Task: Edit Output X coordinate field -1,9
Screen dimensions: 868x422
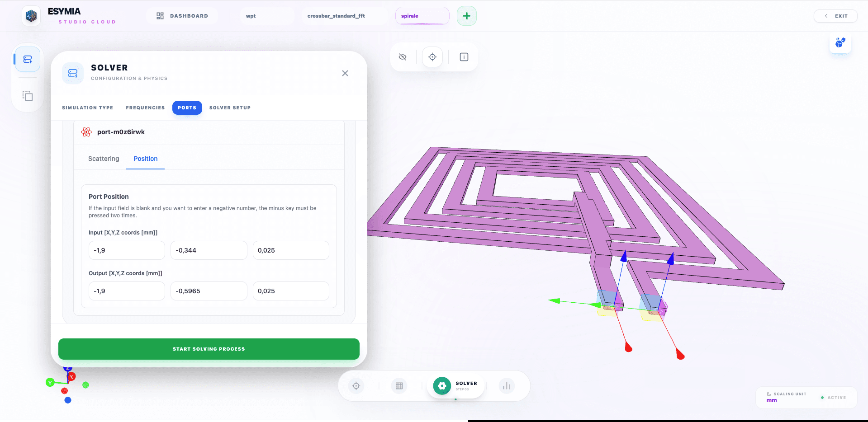Action: click(x=127, y=291)
